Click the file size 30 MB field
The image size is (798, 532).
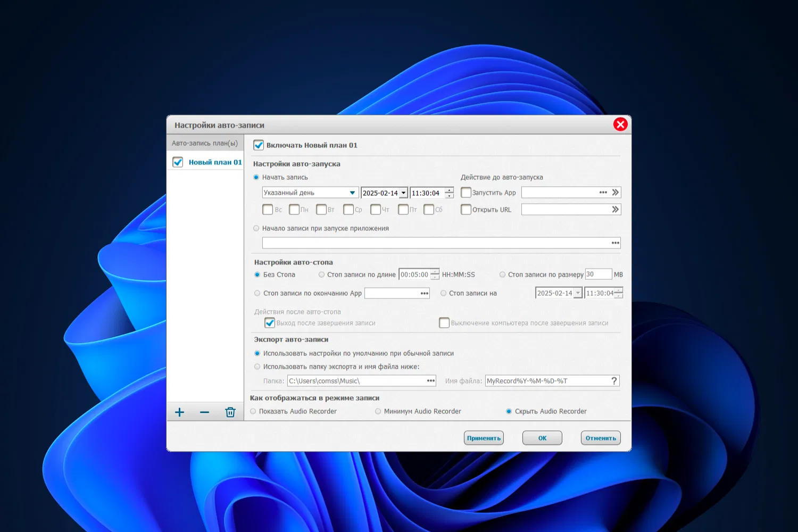coord(598,275)
